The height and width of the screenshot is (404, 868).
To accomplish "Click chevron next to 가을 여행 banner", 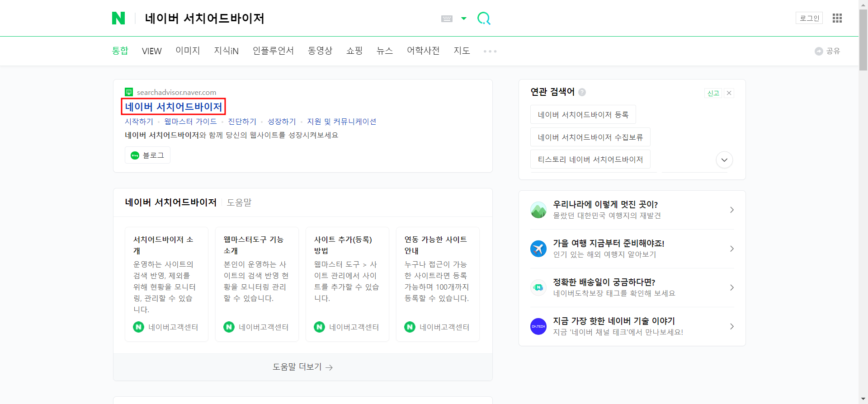I will coord(732,249).
